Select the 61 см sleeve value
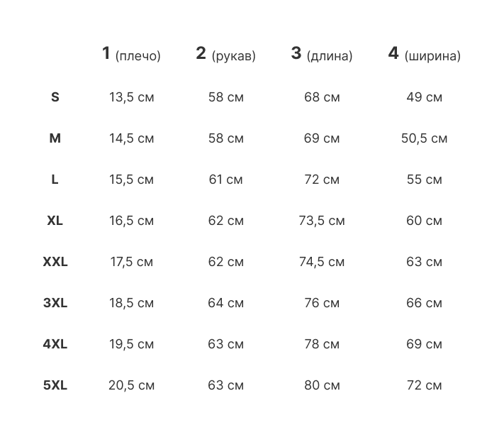 click(225, 180)
